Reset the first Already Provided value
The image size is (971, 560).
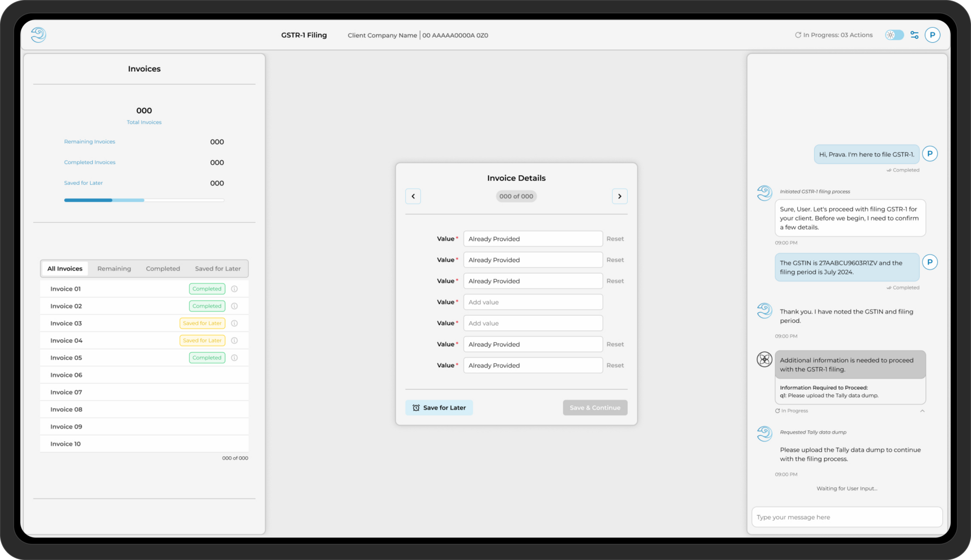click(x=615, y=239)
